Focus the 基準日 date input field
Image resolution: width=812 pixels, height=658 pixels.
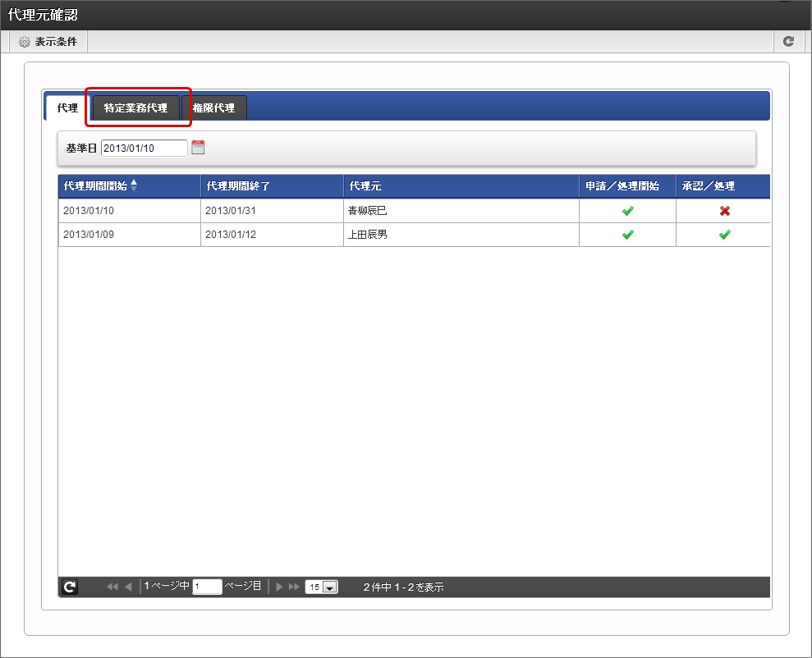point(144,148)
